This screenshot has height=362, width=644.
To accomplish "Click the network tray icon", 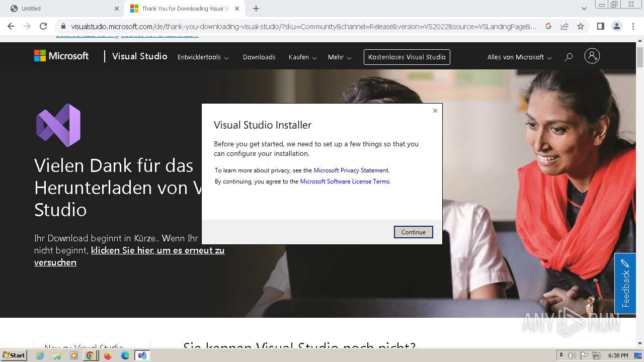I will pos(596,355).
